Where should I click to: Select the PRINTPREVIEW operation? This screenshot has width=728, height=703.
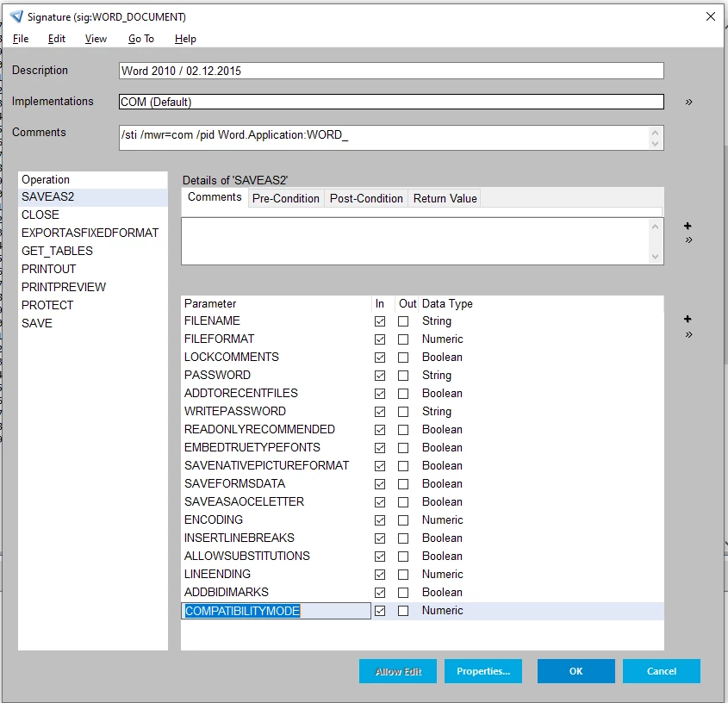point(92,288)
